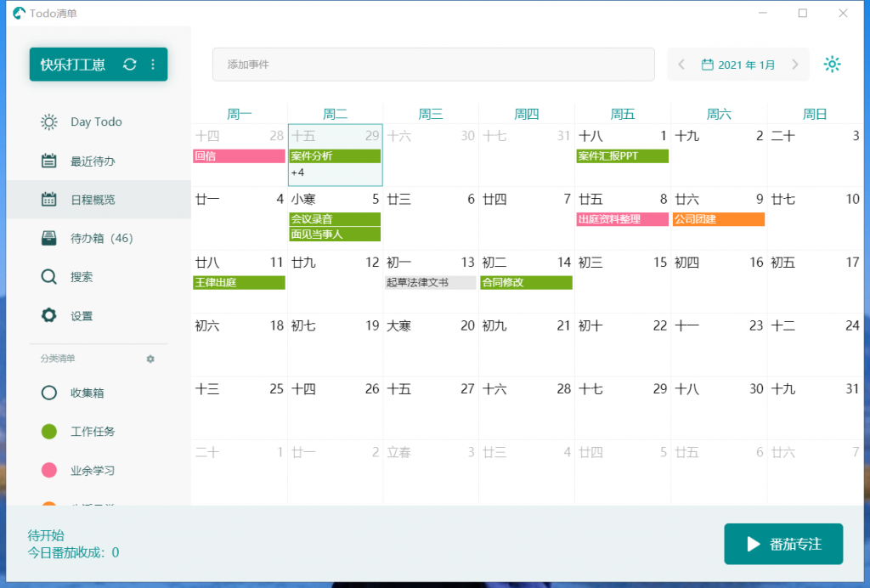The height and width of the screenshot is (588, 870).
Task: Open the 起草法律文书 event
Action: [x=431, y=282]
